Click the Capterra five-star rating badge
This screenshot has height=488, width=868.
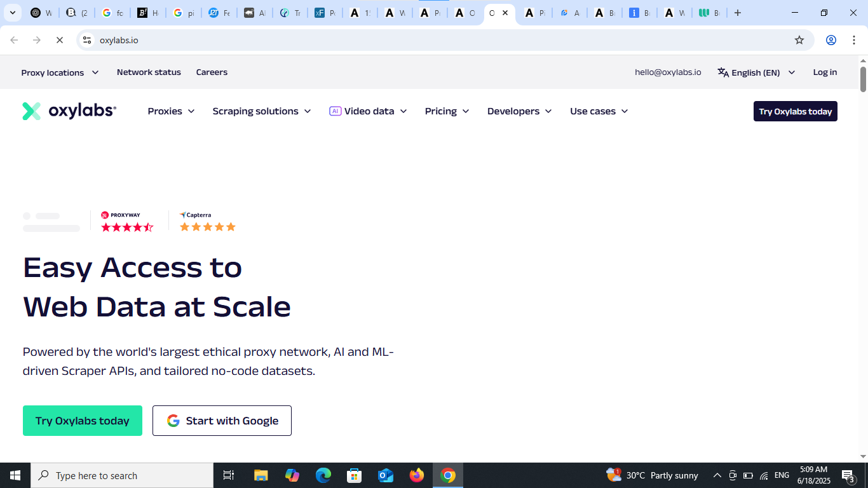coord(207,221)
